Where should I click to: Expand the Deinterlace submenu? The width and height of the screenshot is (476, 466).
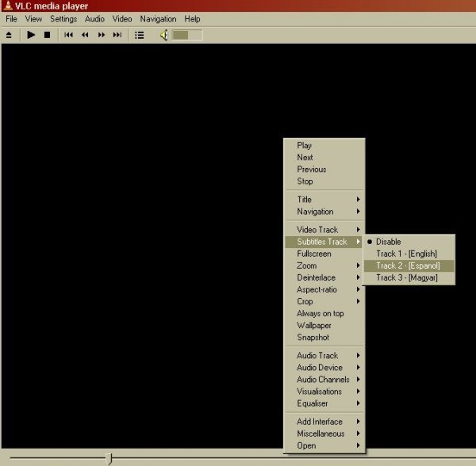[324, 277]
